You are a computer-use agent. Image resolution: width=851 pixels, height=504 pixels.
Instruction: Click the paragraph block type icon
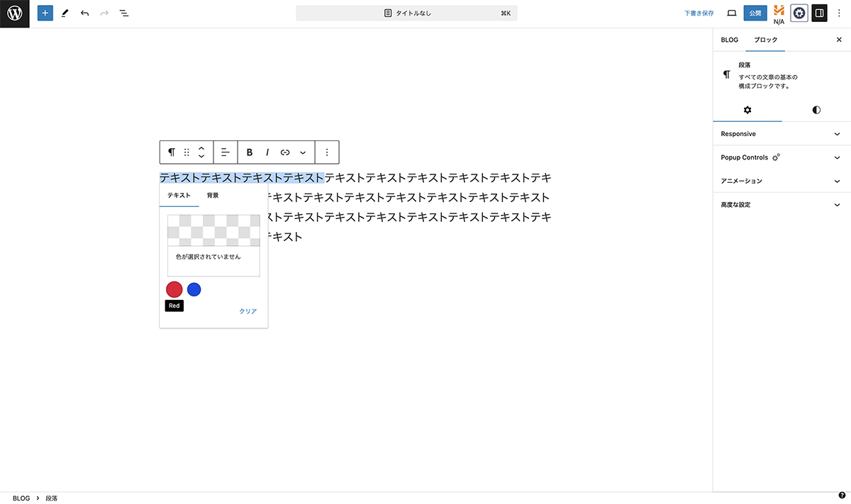click(x=172, y=152)
